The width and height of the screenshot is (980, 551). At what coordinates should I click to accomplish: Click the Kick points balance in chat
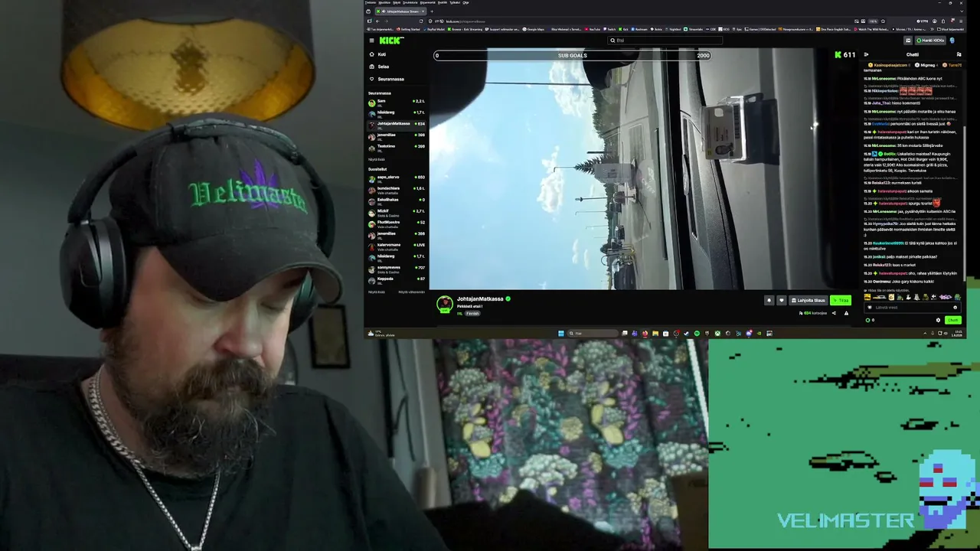(870, 320)
